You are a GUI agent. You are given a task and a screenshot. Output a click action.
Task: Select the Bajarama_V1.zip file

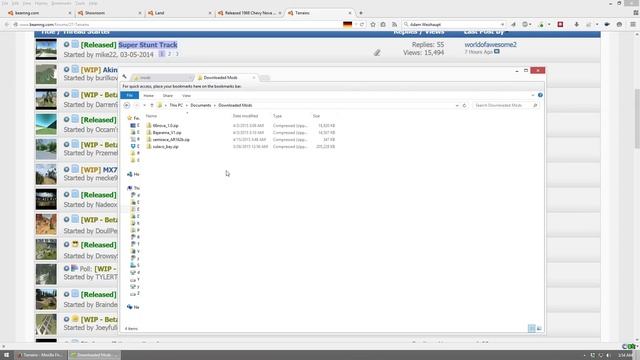(167, 133)
